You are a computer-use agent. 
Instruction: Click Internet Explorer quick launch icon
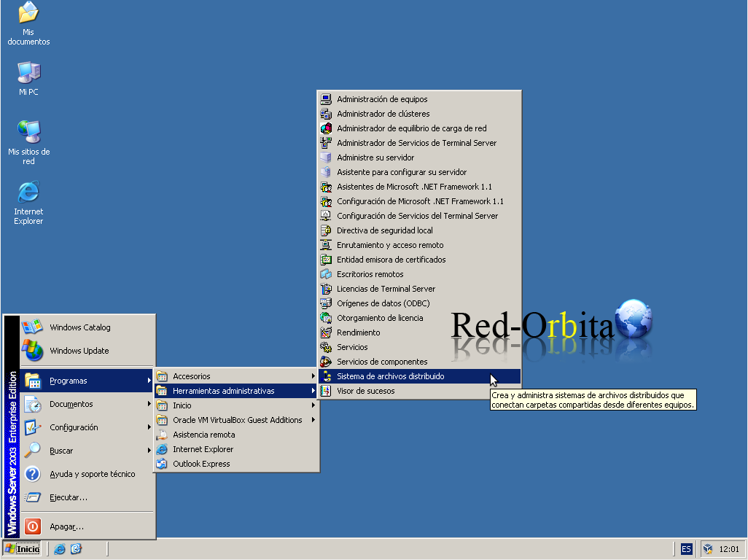tap(60, 549)
